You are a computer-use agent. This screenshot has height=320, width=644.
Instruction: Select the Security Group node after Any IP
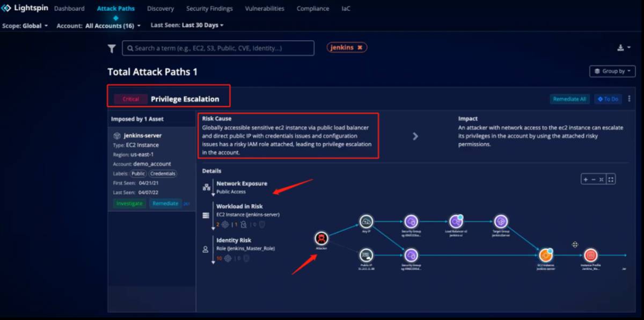point(411,221)
